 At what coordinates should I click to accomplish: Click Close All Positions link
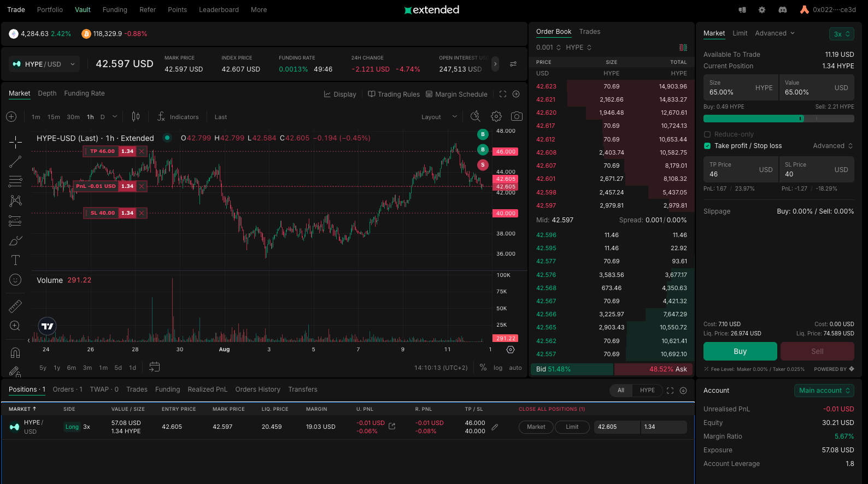(x=552, y=409)
